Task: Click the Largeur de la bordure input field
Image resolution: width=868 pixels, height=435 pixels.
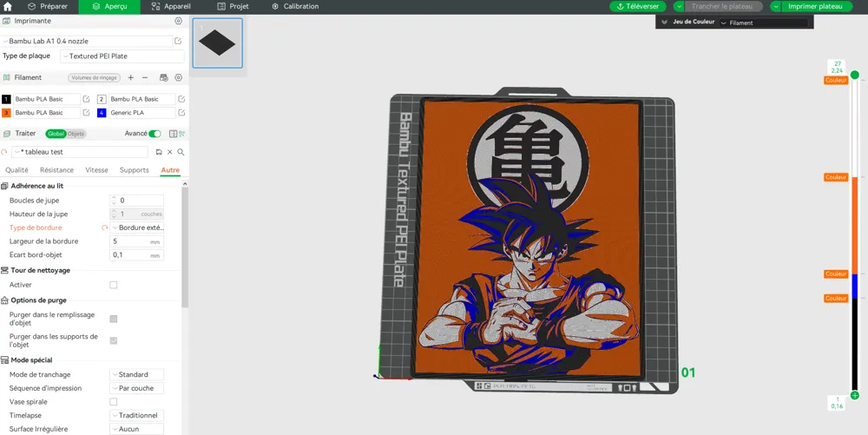Action: pyautogui.click(x=137, y=241)
